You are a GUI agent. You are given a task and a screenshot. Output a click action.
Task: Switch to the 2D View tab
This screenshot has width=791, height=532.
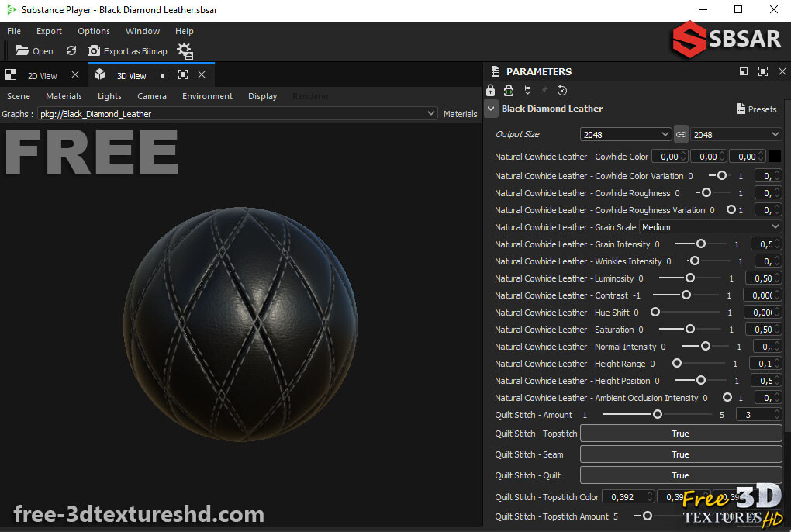pos(43,75)
